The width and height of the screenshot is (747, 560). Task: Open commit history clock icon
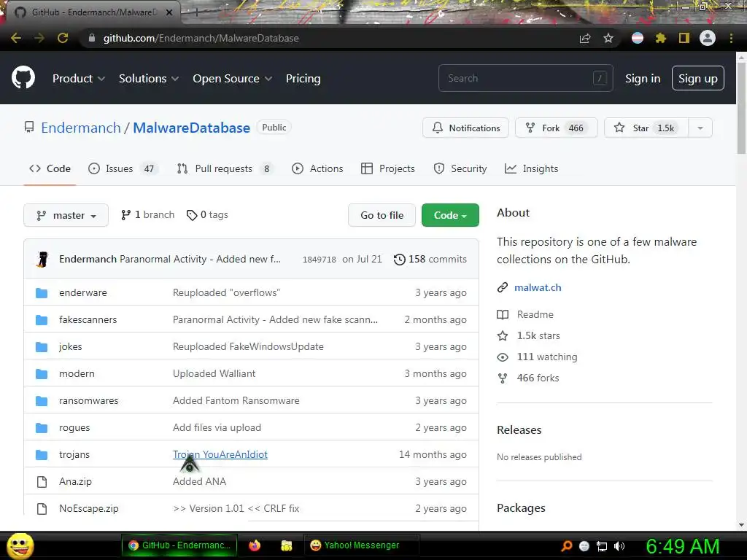399,259
